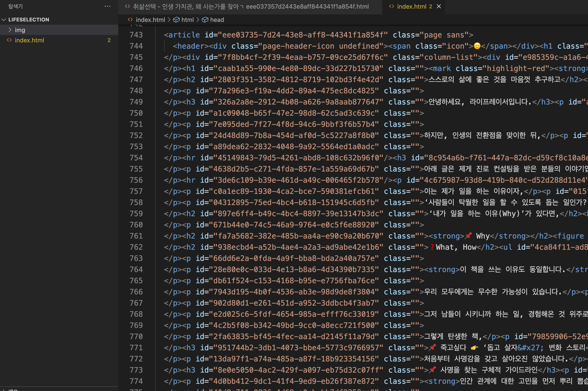Click line number 743 in the gutter
Viewport: 588px width, 391px height.
click(x=136, y=35)
